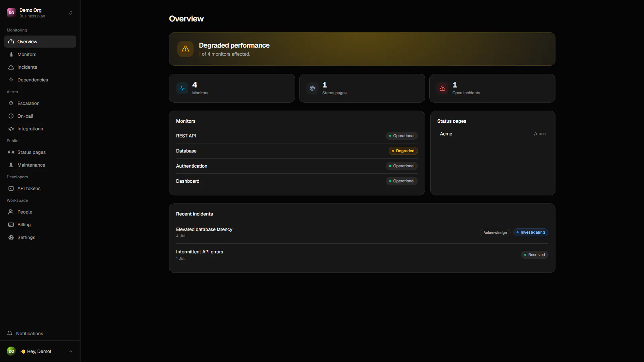Click the Status pages broadcast icon
This screenshot has width=644, height=362.
pyautogui.click(x=11, y=152)
